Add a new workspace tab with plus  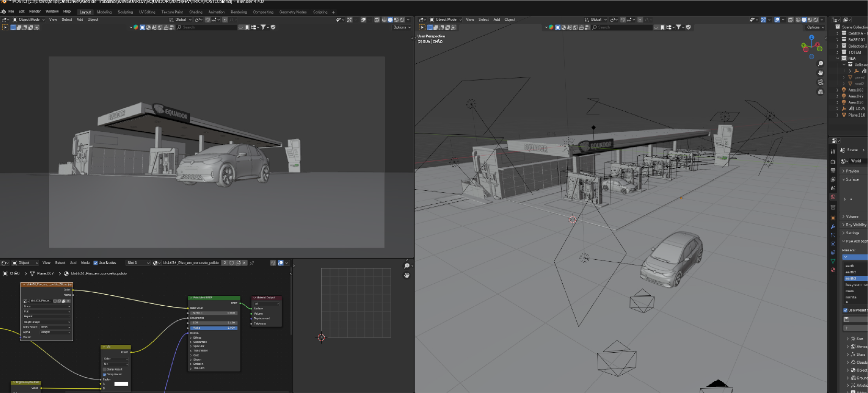point(333,12)
